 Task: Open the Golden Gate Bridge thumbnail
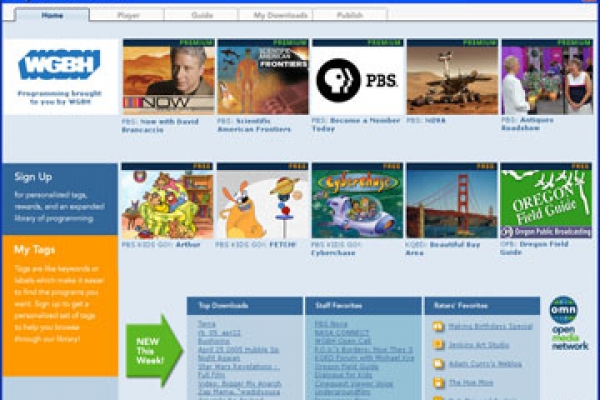click(x=452, y=200)
